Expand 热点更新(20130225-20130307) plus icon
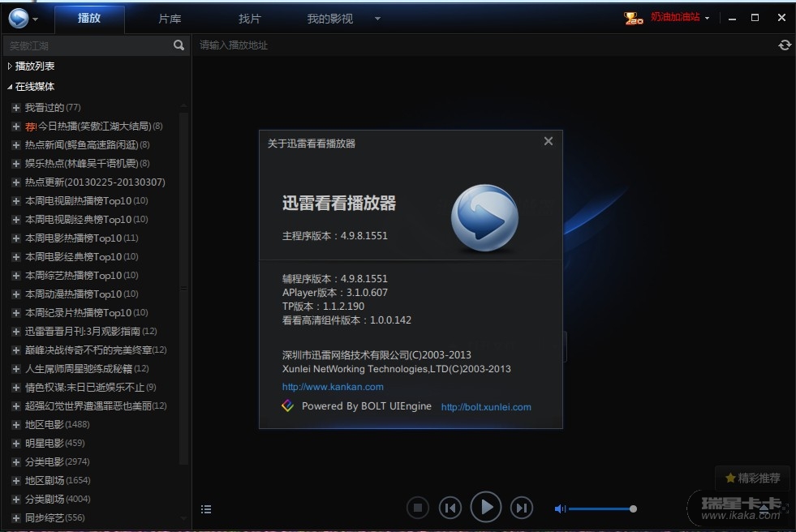The image size is (796, 532). pyautogui.click(x=15, y=182)
